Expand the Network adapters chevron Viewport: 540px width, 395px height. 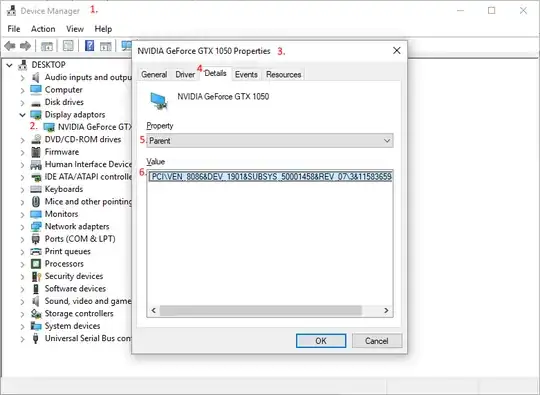pyautogui.click(x=22, y=227)
